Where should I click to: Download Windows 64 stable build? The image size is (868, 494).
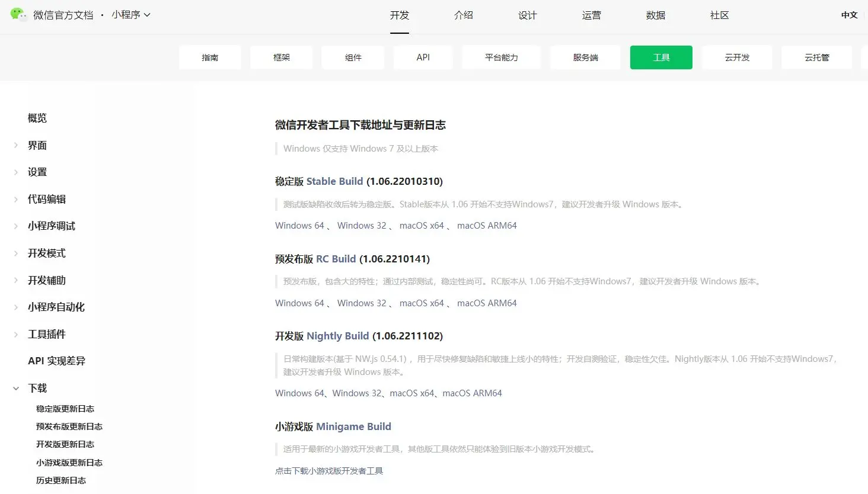click(299, 225)
